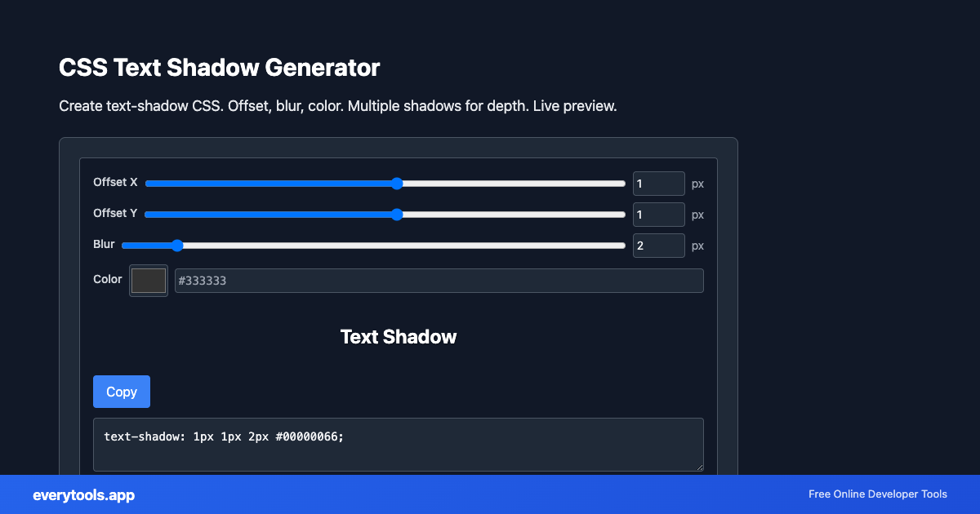Click the px unit beside the Blur input

pyautogui.click(x=697, y=246)
